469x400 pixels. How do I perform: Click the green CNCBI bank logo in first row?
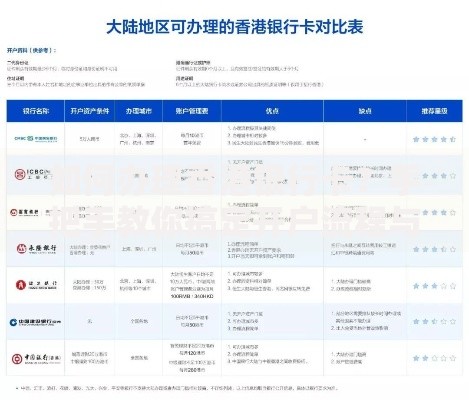coord(36,139)
